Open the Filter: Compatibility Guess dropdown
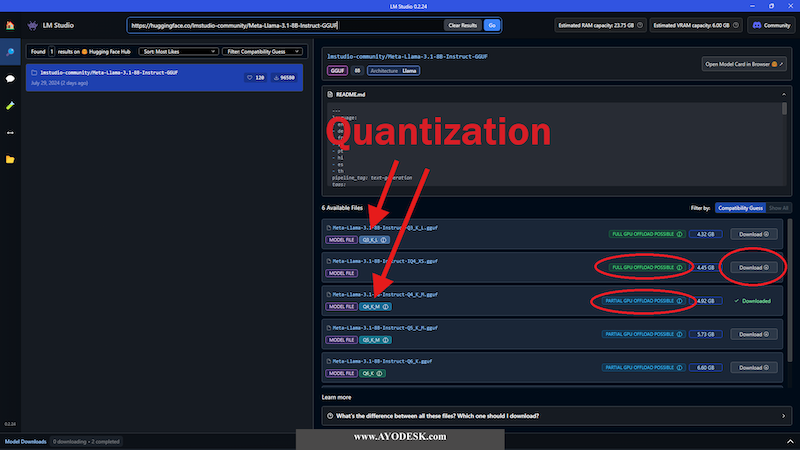800x450 pixels. (x=262, y=52)
